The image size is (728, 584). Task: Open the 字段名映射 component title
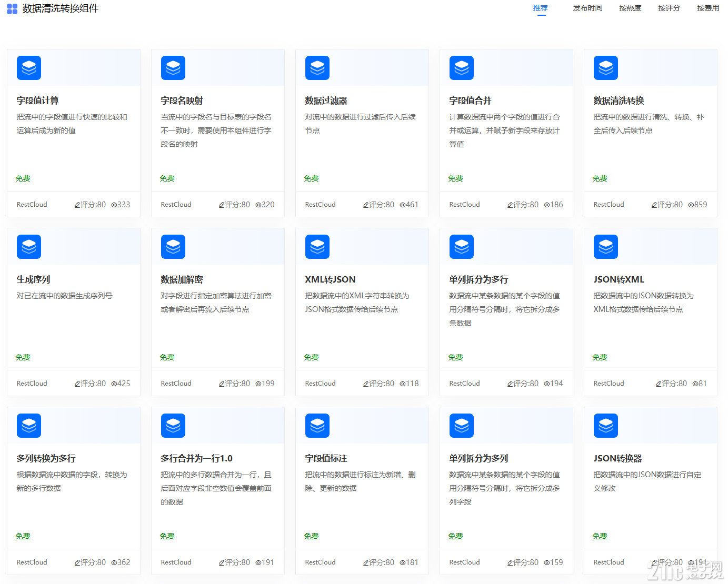(182, 100)
